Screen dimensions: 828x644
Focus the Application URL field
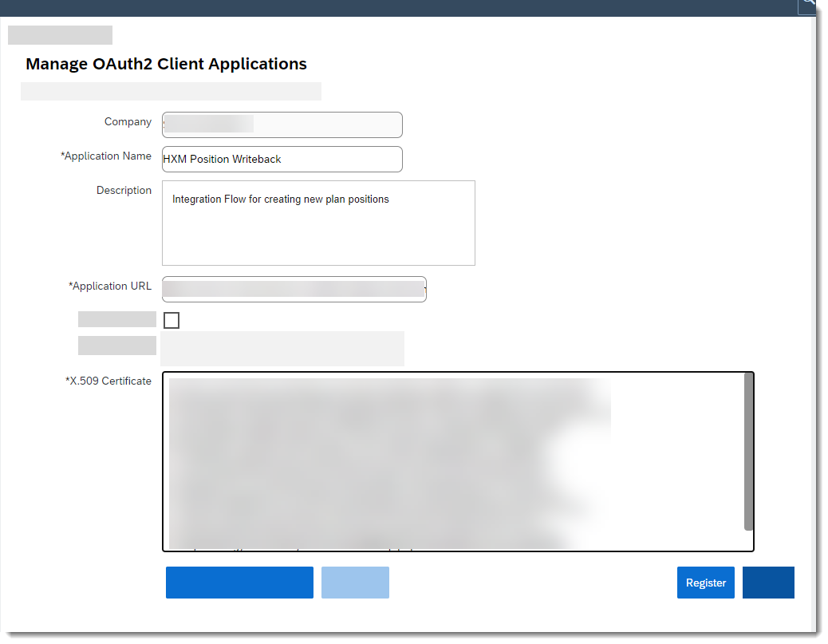(294, 289)
